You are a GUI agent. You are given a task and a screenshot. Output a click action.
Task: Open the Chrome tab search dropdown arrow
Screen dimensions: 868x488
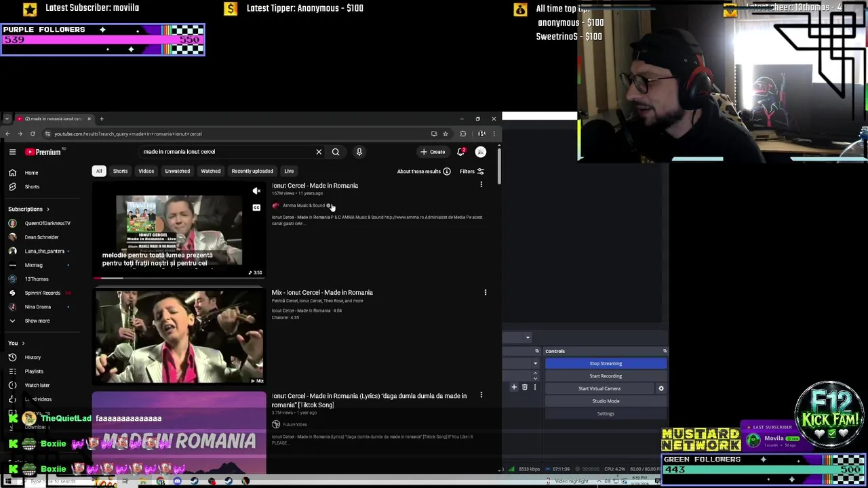[x=6, y=119]
